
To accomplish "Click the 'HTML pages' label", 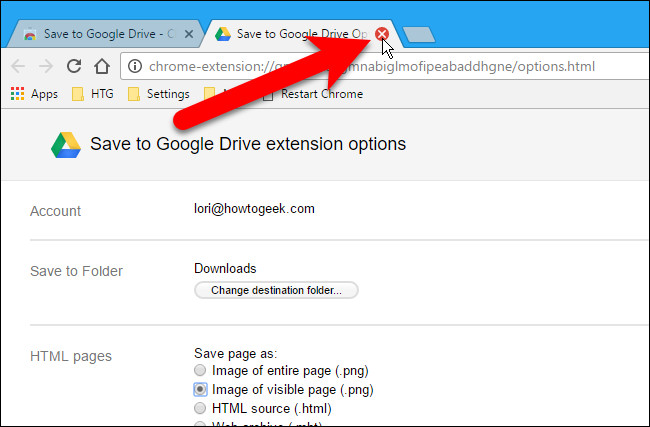I will (x=71, y=356).
